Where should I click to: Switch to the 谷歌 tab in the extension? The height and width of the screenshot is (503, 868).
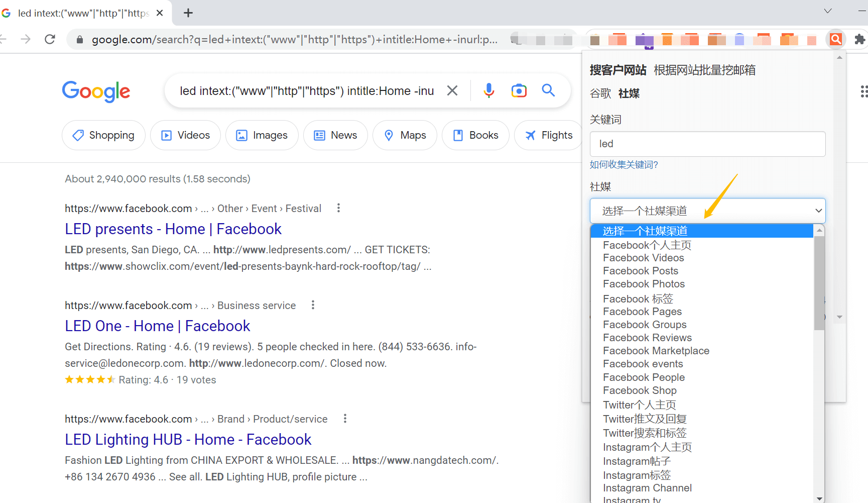(x=600, y=93)
